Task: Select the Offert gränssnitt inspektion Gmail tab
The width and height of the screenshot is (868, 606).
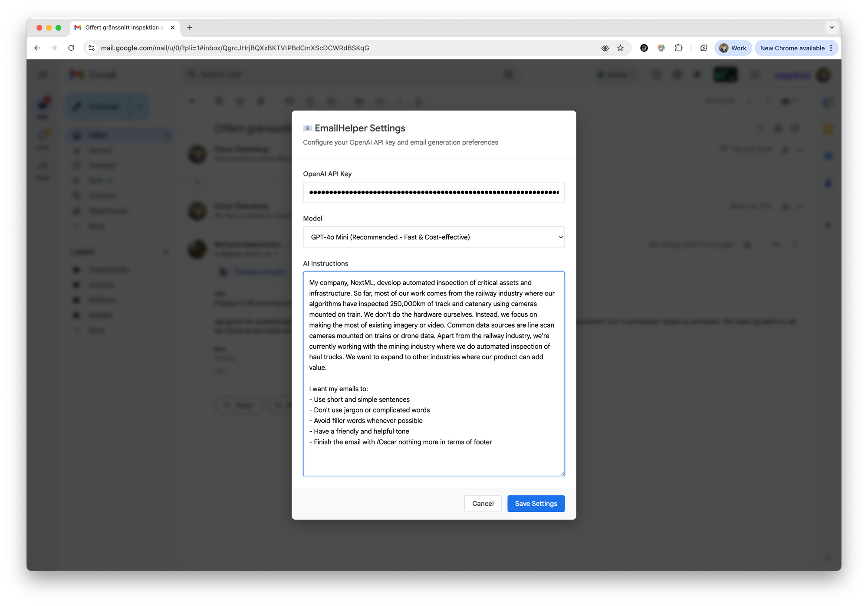Action: pos(124,28)
